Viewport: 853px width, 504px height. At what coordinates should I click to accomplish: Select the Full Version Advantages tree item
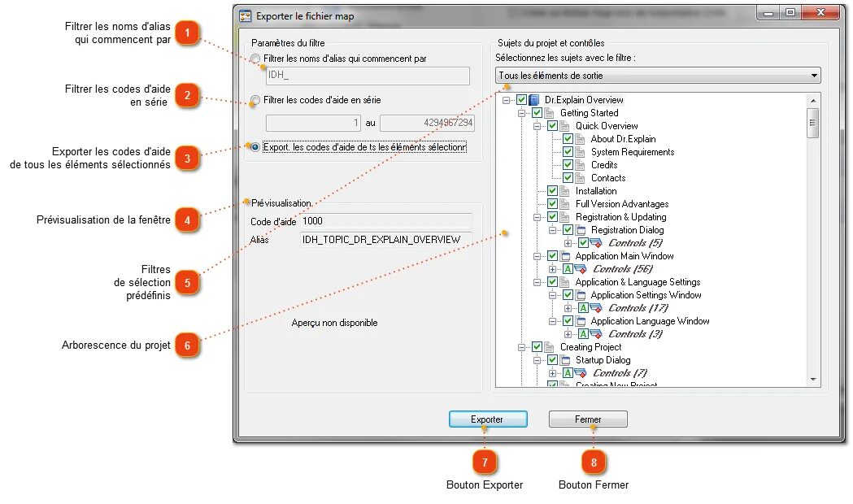(x=622, y=204)
